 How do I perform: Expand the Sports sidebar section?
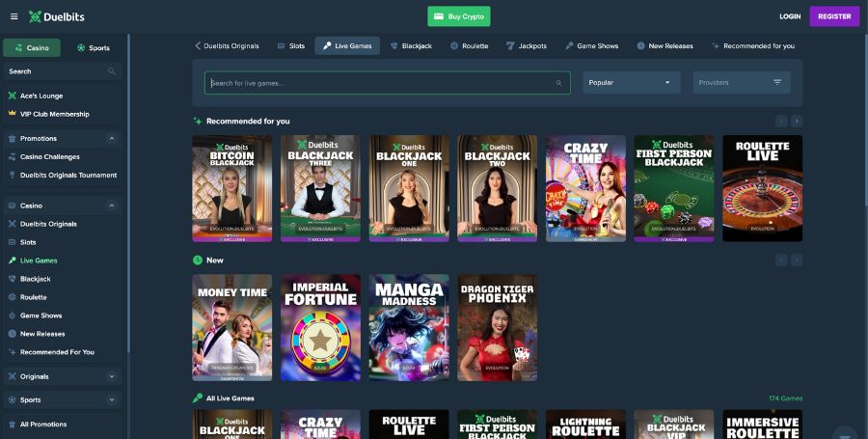click(112, 399)
